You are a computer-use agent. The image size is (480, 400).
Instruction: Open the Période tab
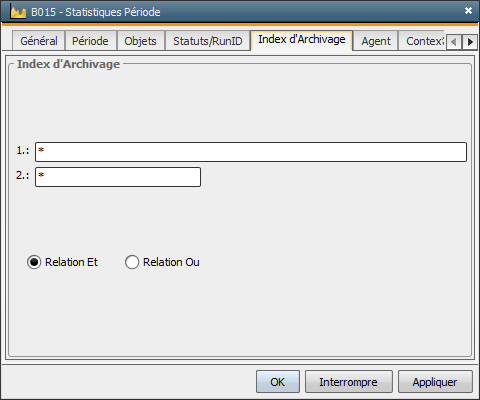click(x=90, y=41)
